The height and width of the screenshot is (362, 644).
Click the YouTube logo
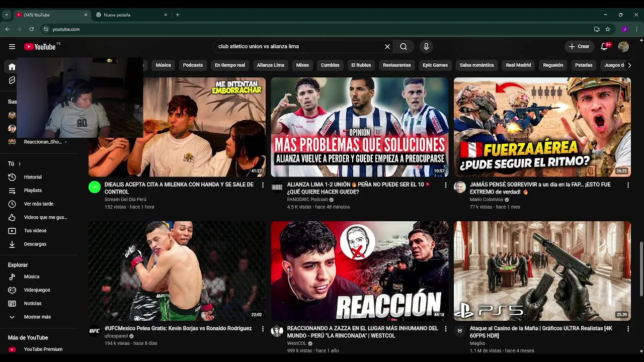click(40, 47)
